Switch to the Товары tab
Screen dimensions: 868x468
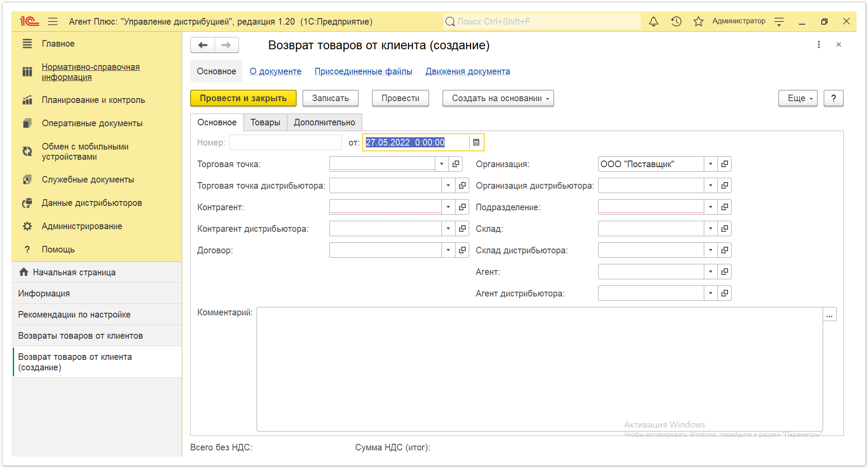click(265, 122)
